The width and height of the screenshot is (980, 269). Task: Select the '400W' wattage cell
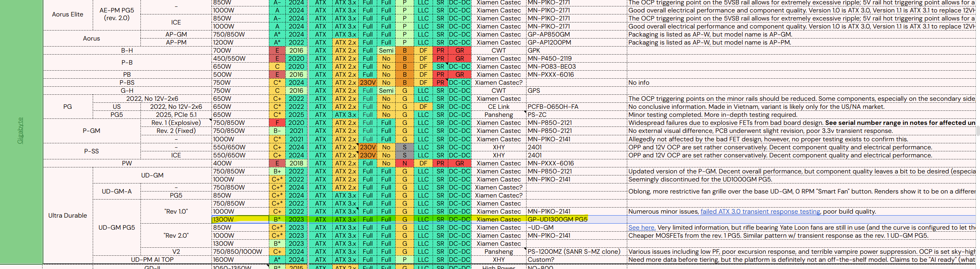240,163
